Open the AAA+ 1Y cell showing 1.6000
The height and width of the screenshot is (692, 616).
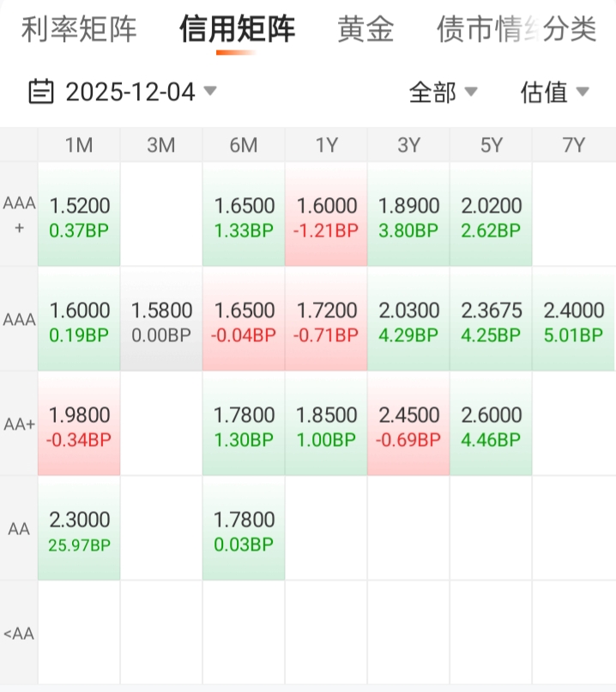[x=326, y=216]
